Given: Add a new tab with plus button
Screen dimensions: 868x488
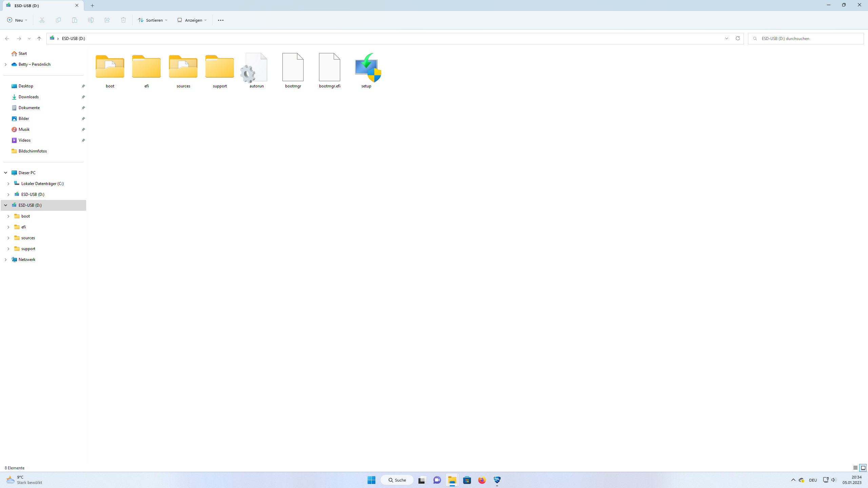Looking at the screenshot, I should (92, 5).
